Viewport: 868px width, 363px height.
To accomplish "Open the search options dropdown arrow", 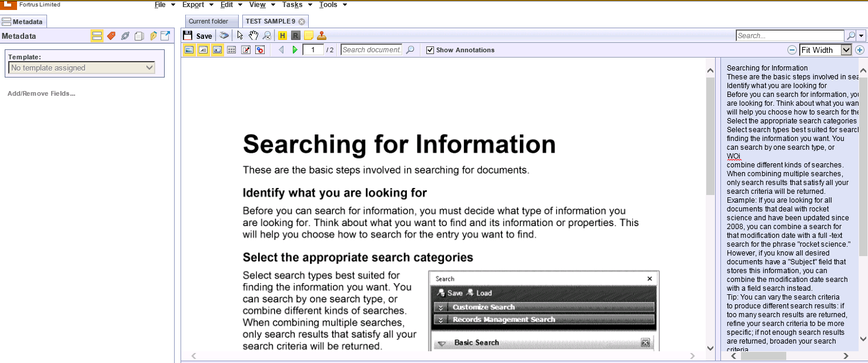I will pyautogui.click(x=862, y=36).
